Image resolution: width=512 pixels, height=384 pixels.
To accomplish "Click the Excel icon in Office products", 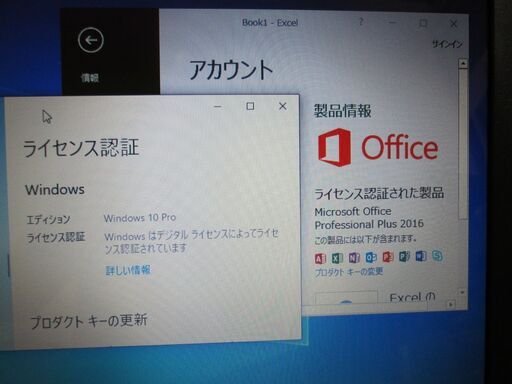I will click(x=337, y=258).
